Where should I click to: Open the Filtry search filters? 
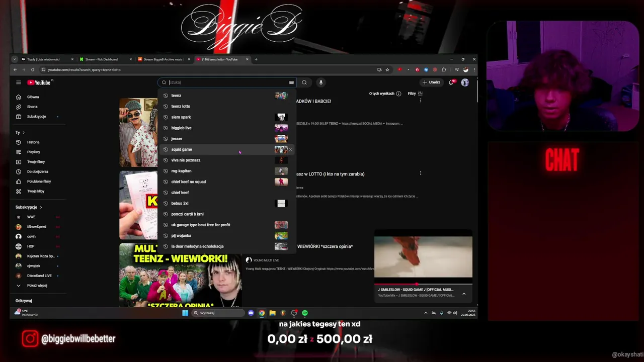[415, 94]
